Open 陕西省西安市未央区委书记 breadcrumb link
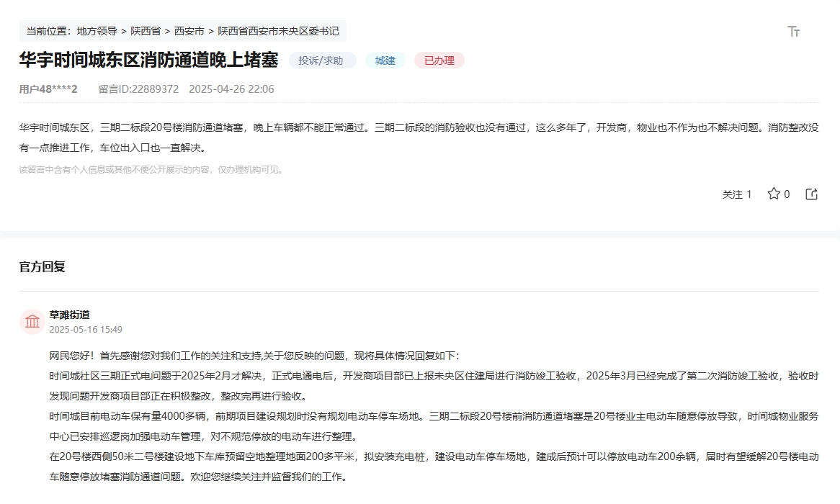Viewport: 840px width, 504px height. 278,31
